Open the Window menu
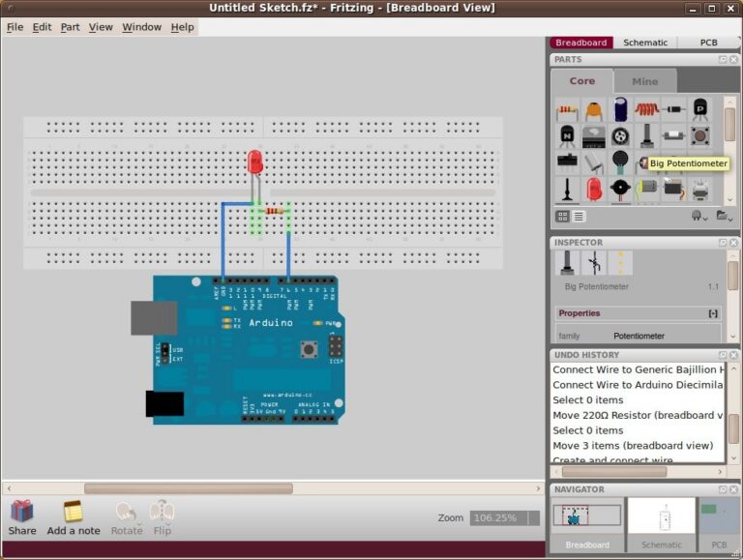743x560 pixels. pyautogui.click(x=141, y=27)
